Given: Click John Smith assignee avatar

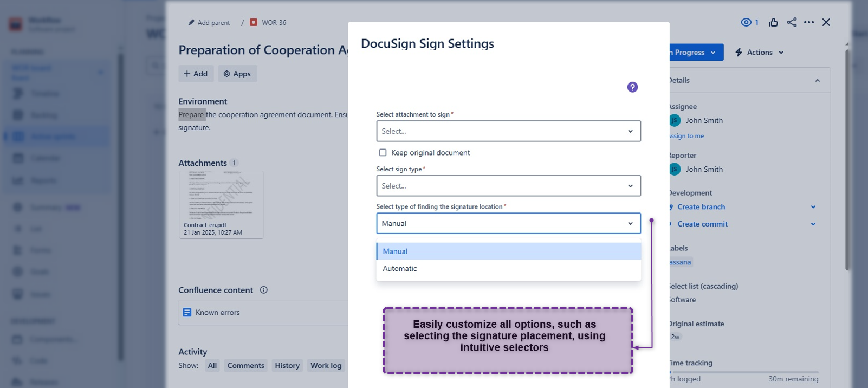Looking at the screenshot, I should (x=675, y=120).
